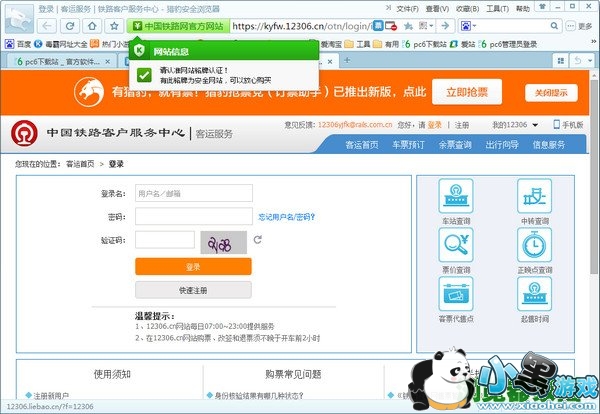Click the star favorites icon beside home
The width and height of the screenshot is (600, 414).
point(114,26)
